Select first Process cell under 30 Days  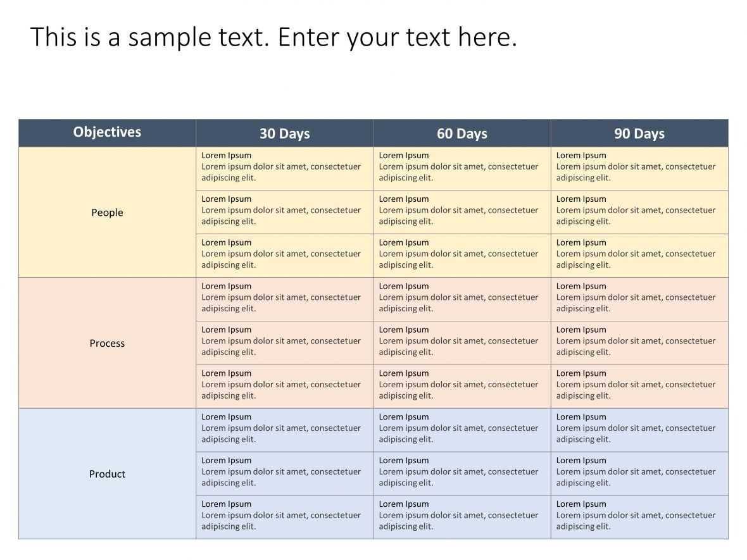tap(284, 299)
